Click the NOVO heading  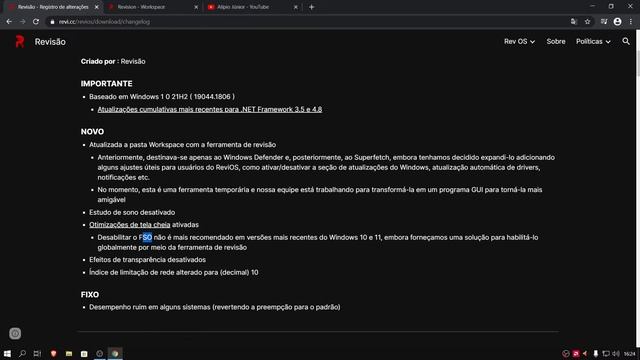pos(92,132)
